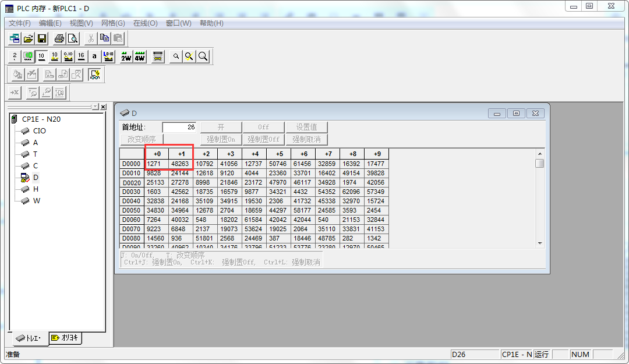
Task: Open the 网格(G) menu
Action: (113, 23)
